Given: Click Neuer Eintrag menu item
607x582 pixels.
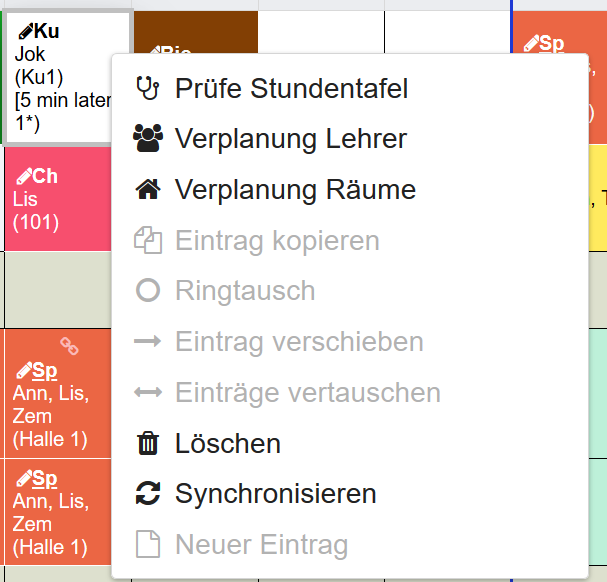Looking at the screenshot, I should (x=261, y=545).
